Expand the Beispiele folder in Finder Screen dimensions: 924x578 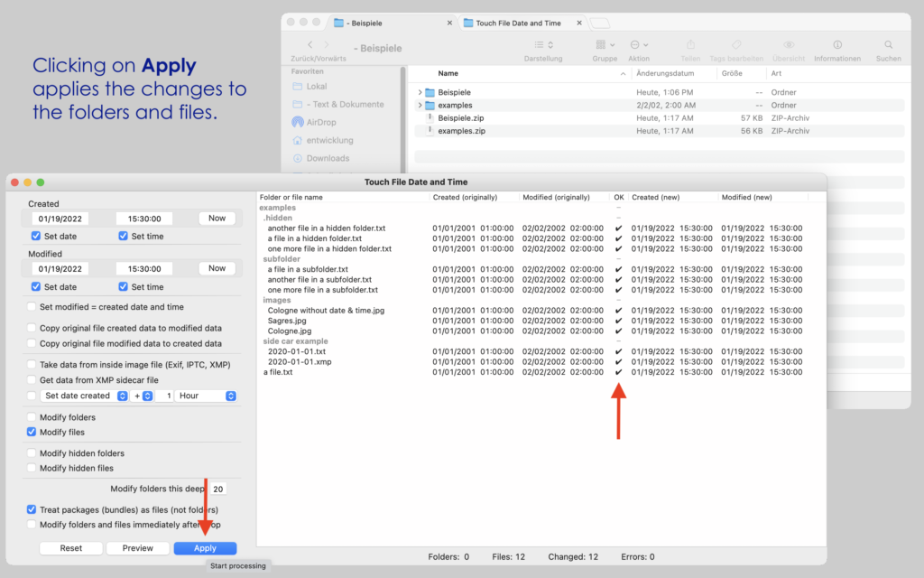[x=420, y=93]
